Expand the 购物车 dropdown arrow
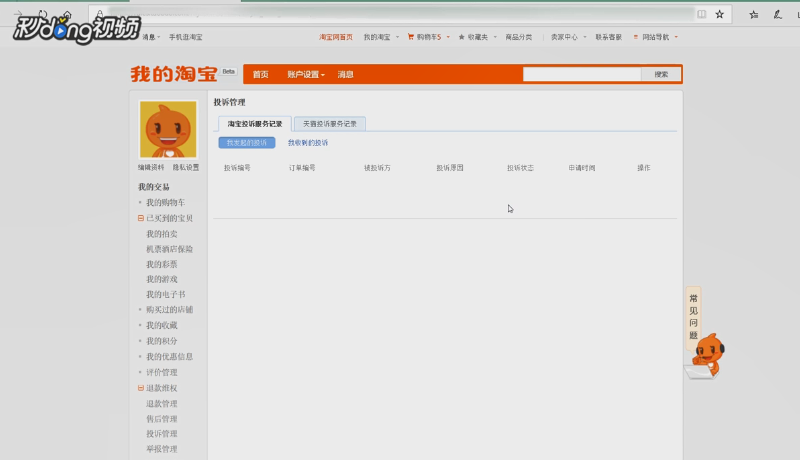Screen dimensions: 800x460 click(x=448, y=37)
